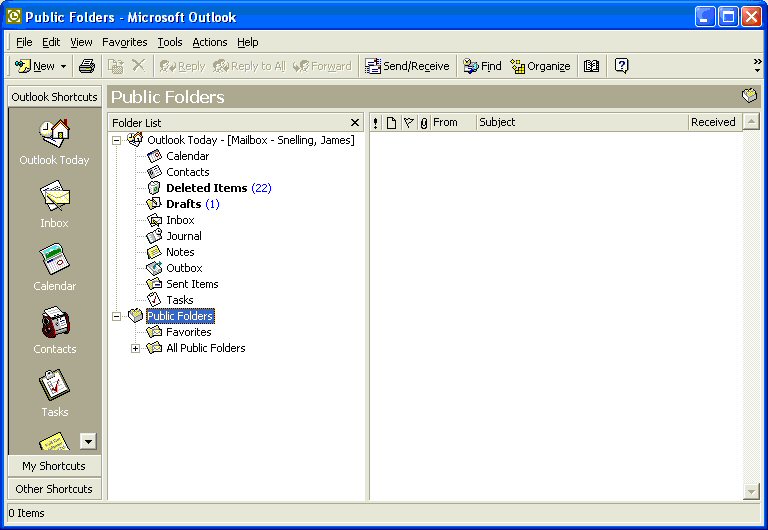Viewport: 768px width, 530px height.
Task: Collapse the Outlook Today mailbox tree node
Action: (117, 141)
